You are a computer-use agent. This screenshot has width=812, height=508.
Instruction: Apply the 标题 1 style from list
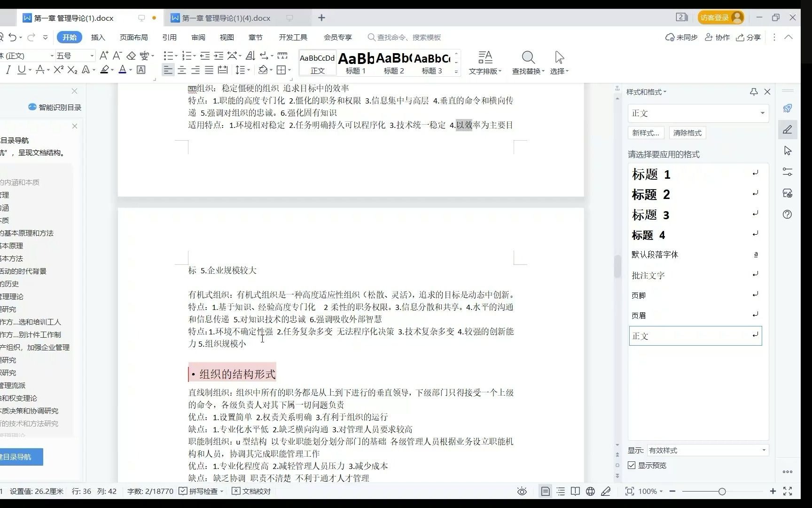(x=695, y=174)
